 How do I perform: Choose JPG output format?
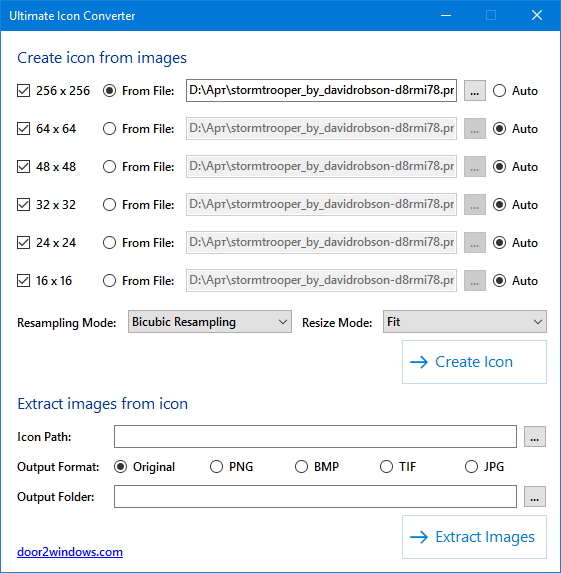point(471,467)
